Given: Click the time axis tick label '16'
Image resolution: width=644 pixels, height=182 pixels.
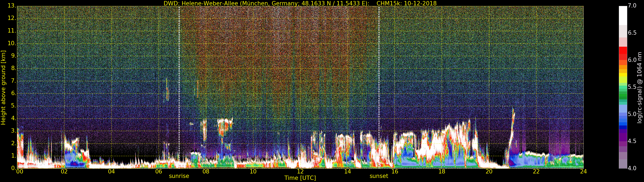Looking at the screenshot, I should 395,172.
